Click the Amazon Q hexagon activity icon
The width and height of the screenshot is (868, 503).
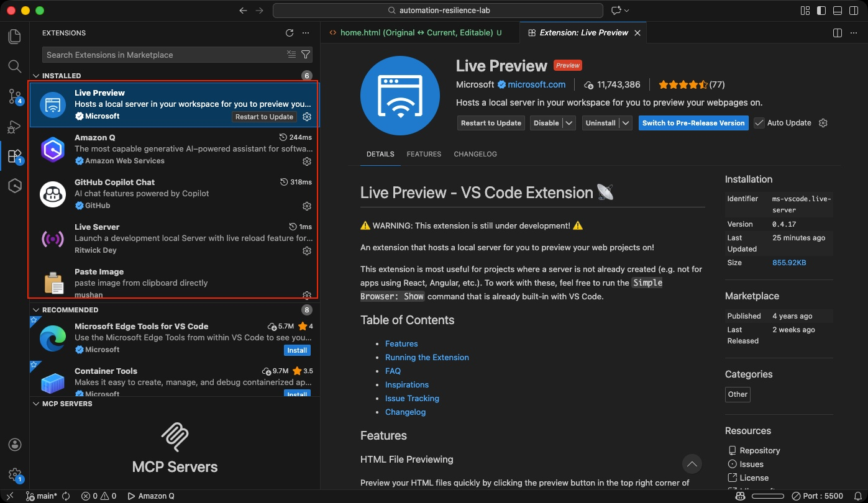click(x=15, y=186)
